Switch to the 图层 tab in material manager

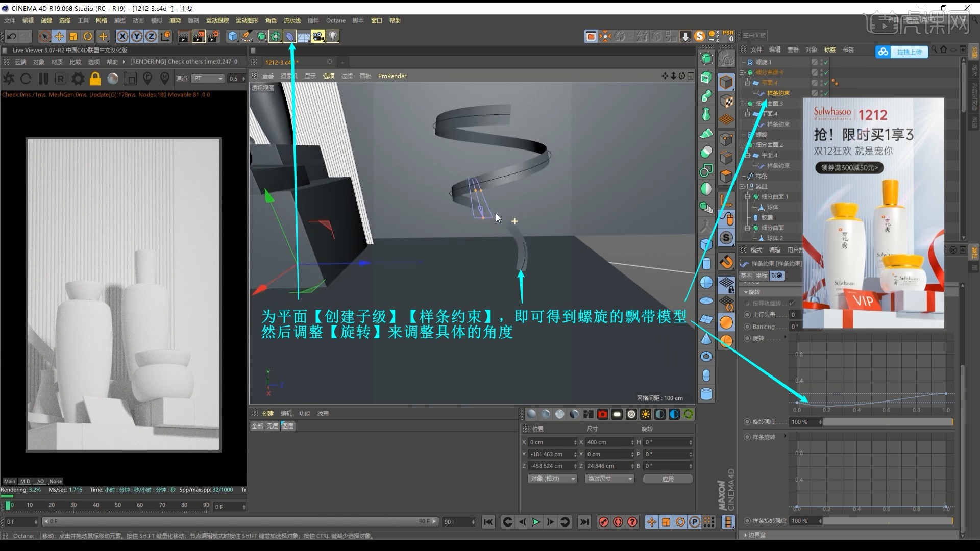click(288, 426)
